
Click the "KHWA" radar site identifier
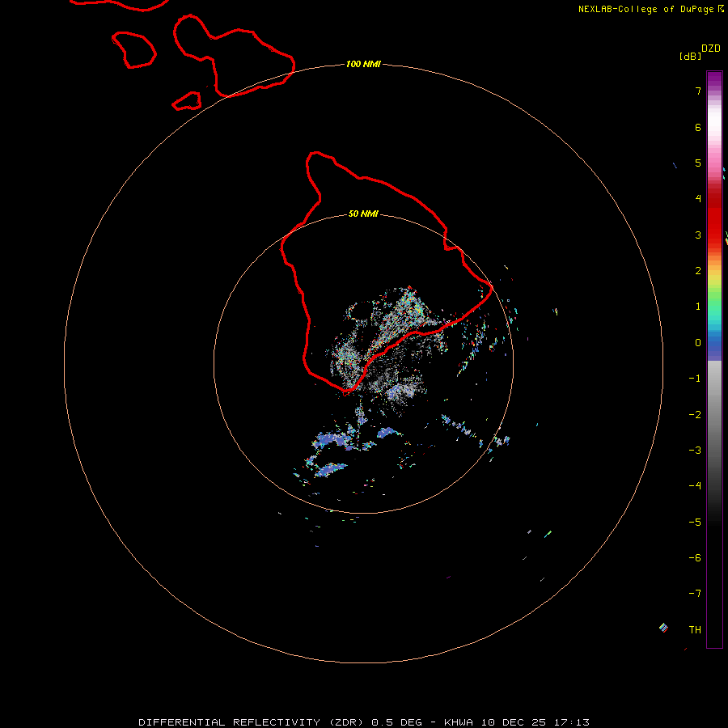pos(459,722)
